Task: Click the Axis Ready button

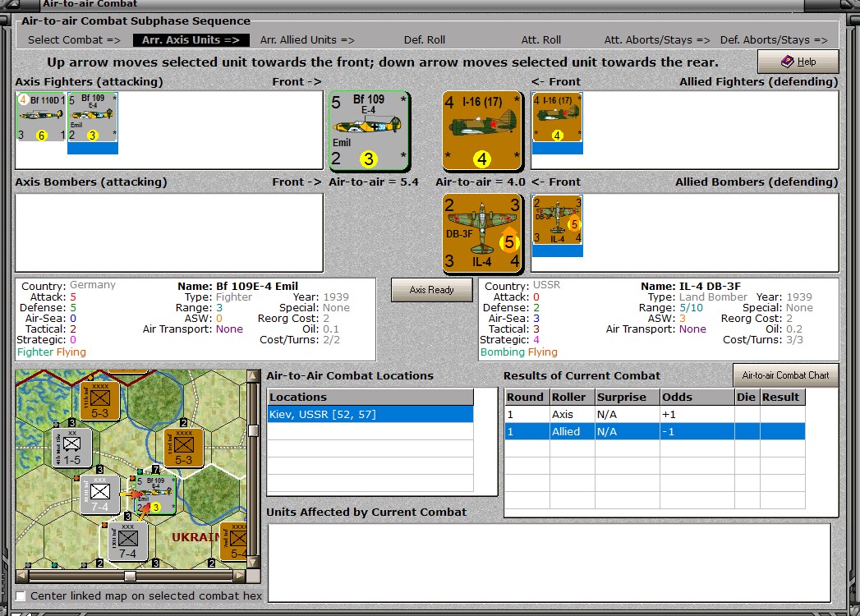Action: point(432,290)
